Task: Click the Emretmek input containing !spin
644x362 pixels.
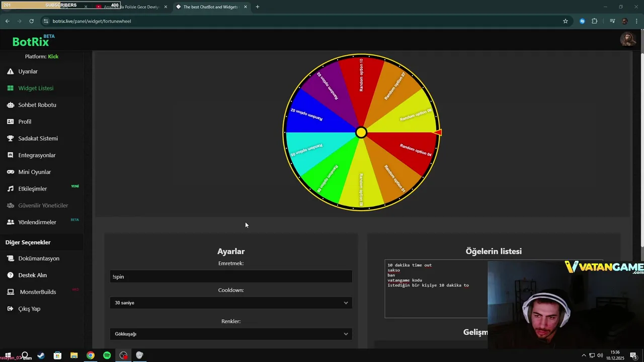Action: pyautogui.click(x=231, y=277)
